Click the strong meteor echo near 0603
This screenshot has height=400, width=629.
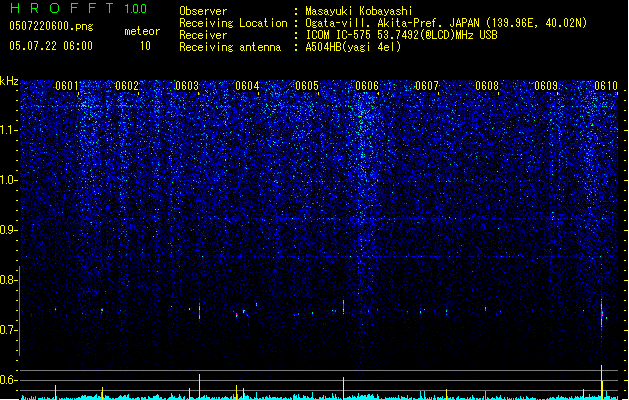point(199,311)
